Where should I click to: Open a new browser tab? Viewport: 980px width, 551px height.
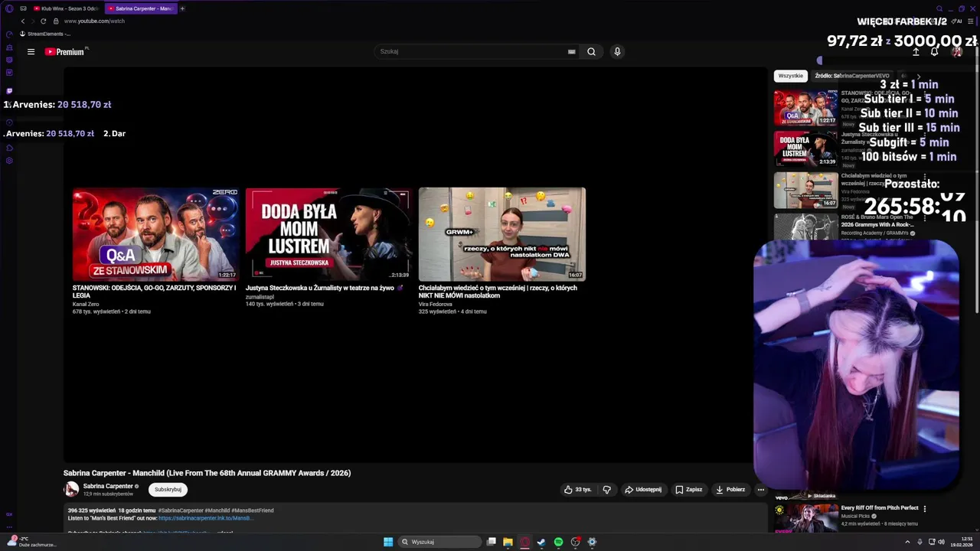tap(182, 8)
